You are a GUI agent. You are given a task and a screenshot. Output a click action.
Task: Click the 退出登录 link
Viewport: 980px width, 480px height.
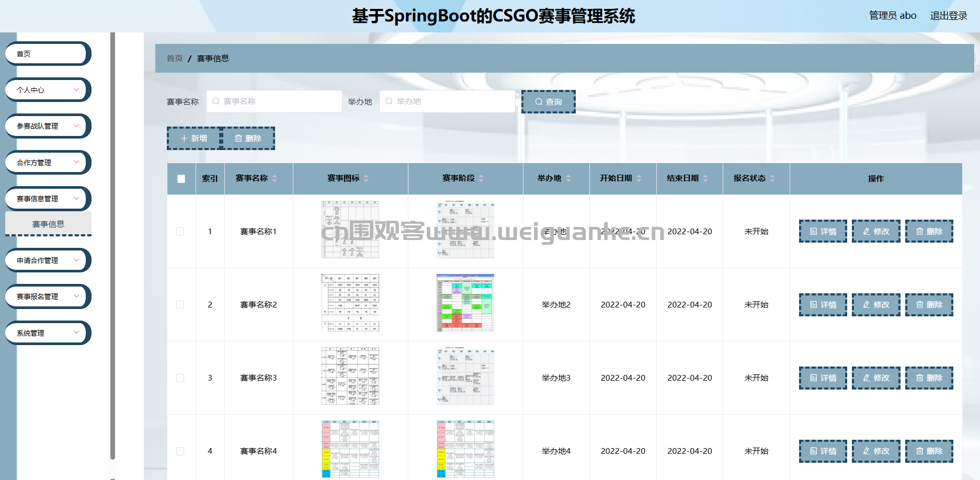(x=949, y=16)
